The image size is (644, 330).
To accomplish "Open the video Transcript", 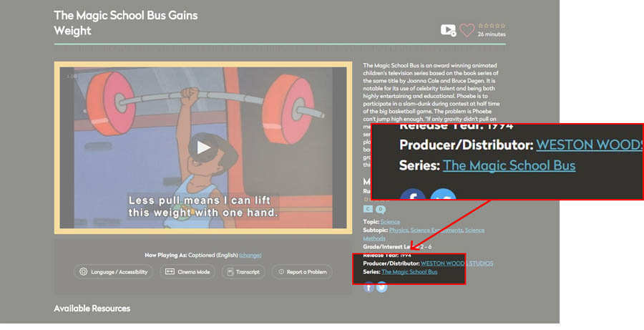I will click(243, 272).
